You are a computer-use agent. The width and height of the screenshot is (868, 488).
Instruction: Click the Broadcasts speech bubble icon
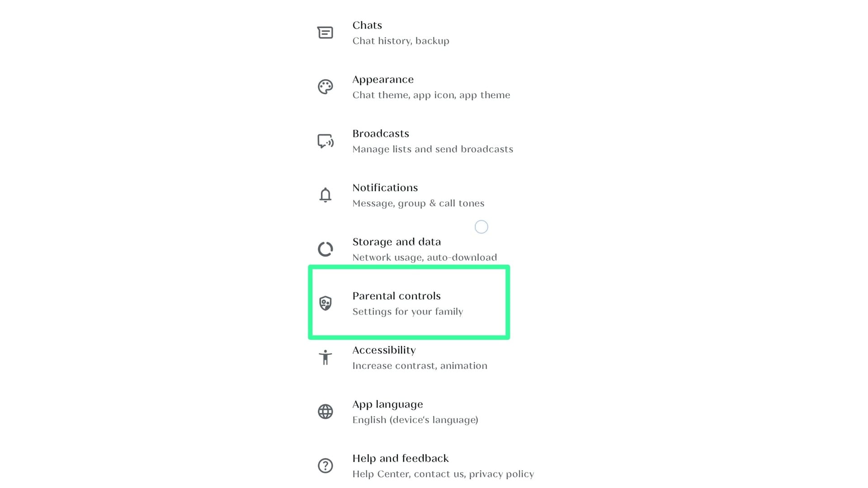pos(325,141)
